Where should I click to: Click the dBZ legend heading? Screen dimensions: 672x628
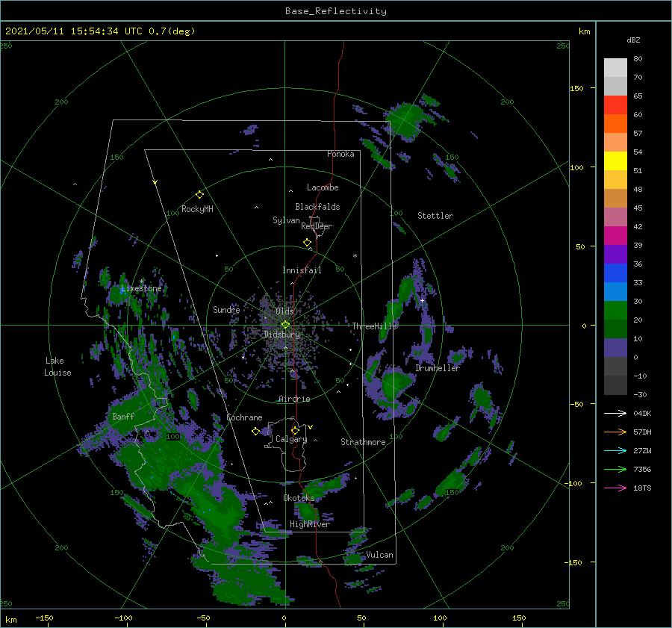[x=633, y=40]
